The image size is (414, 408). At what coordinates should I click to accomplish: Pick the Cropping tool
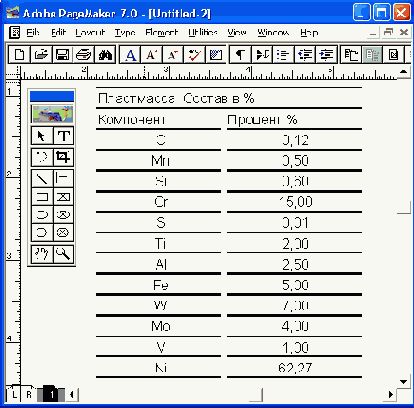(63, 157)
